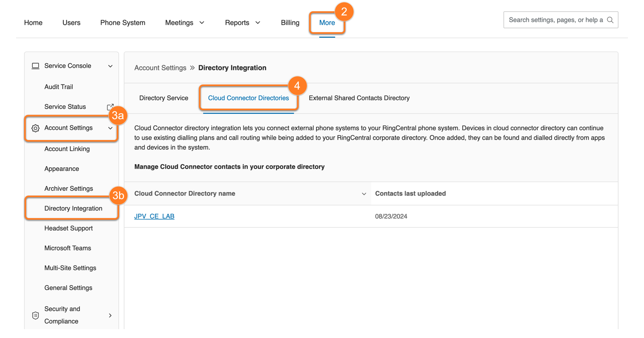Click the Service Status external link icon
This screenshot has width=644, height=338.
pos(110,107)
